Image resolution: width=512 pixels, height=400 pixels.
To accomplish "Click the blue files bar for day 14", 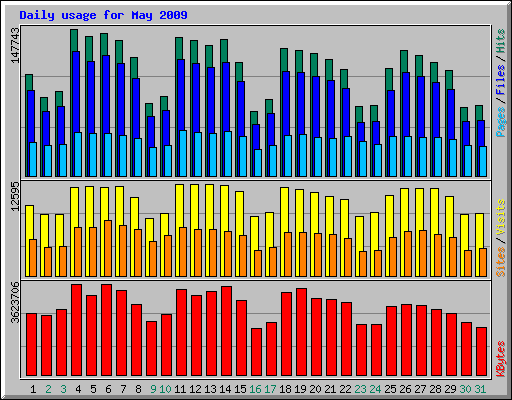I will (x=226, y=97).
